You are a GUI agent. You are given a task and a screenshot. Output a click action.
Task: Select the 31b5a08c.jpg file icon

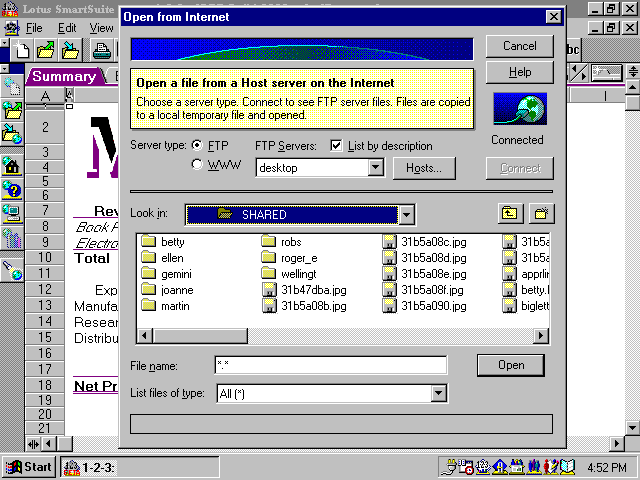390,242
